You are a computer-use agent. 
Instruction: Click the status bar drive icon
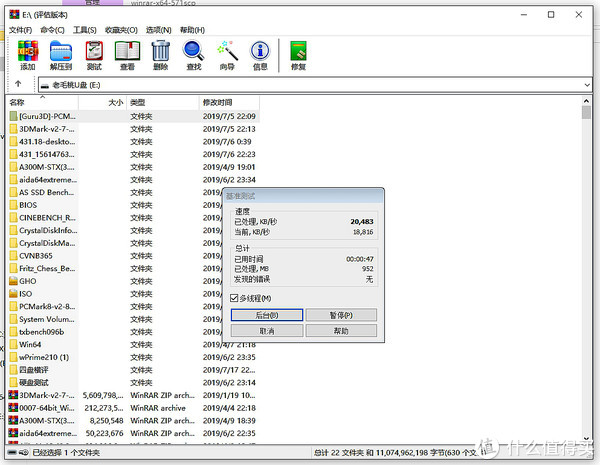click(x=12, y=452)
